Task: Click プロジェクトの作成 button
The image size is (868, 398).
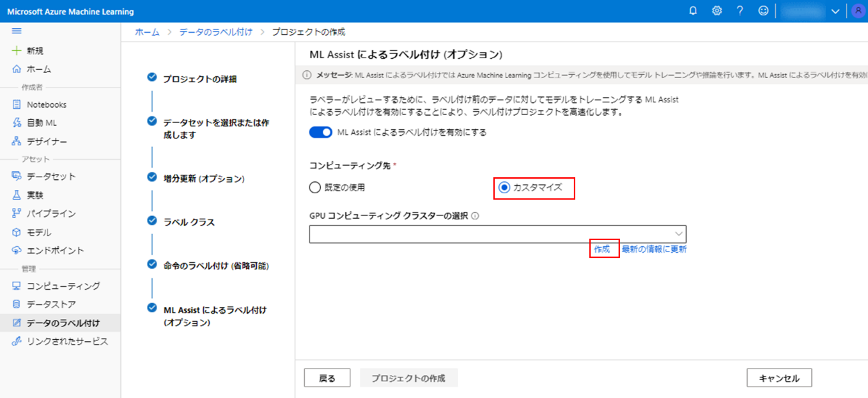Action: (409, 378)
